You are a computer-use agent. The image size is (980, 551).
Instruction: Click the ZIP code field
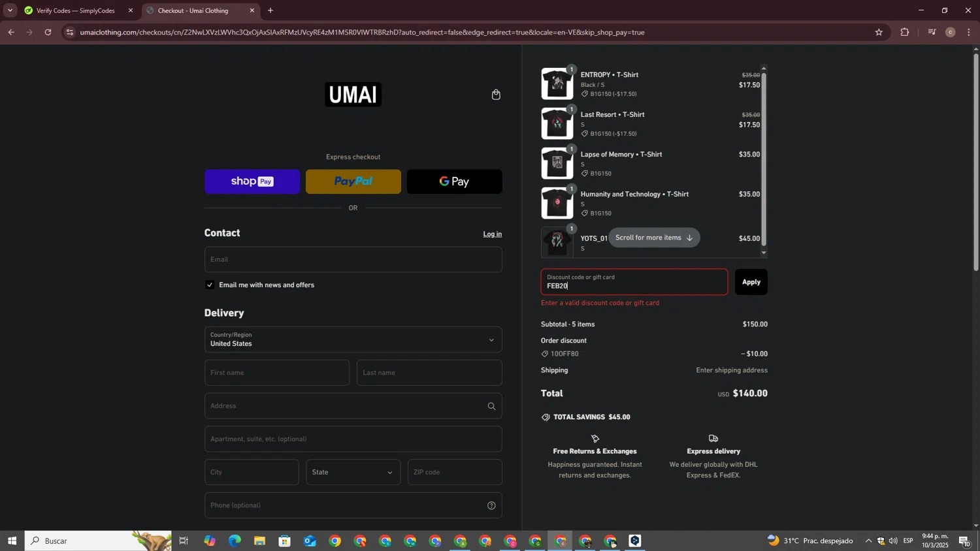point(455,472)
